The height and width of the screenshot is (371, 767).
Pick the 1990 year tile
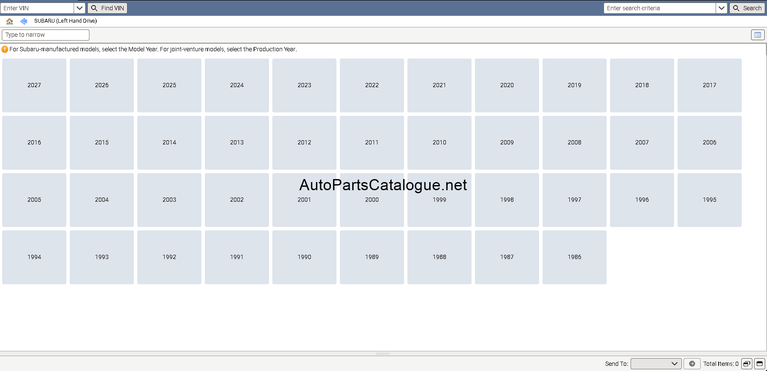[x=304, y=257]
